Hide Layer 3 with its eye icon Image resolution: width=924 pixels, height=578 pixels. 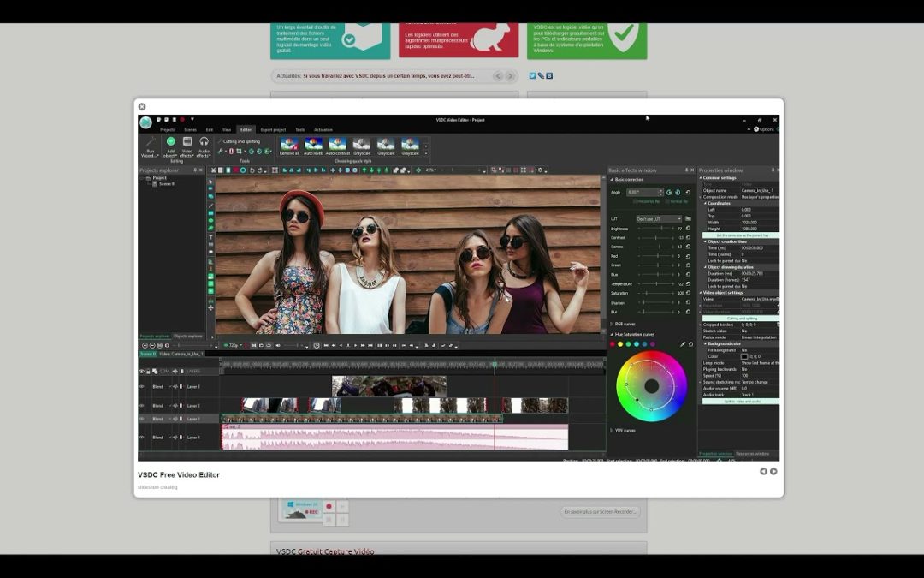[141, 387]
